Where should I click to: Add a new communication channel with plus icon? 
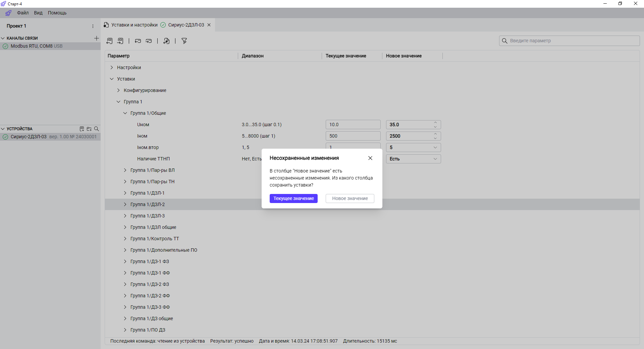(97, 38)
